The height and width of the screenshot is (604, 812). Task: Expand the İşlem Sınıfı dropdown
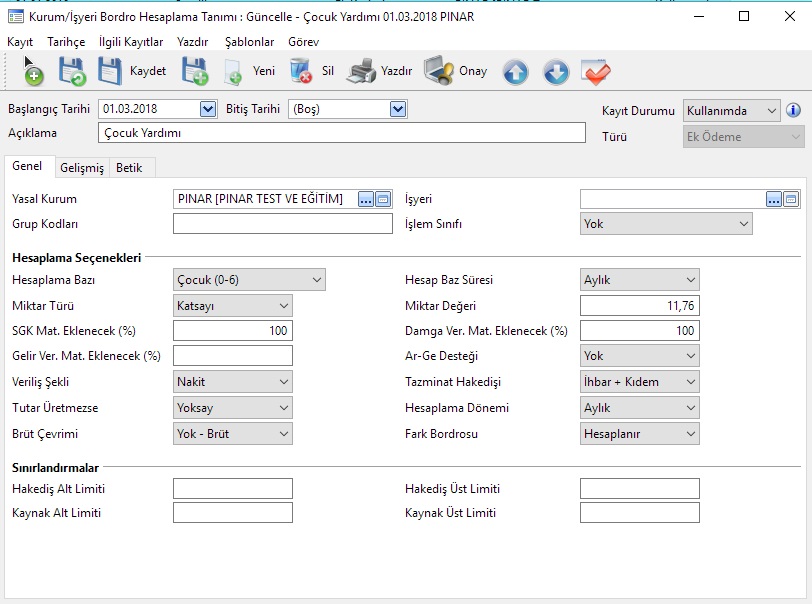point(666,224)
